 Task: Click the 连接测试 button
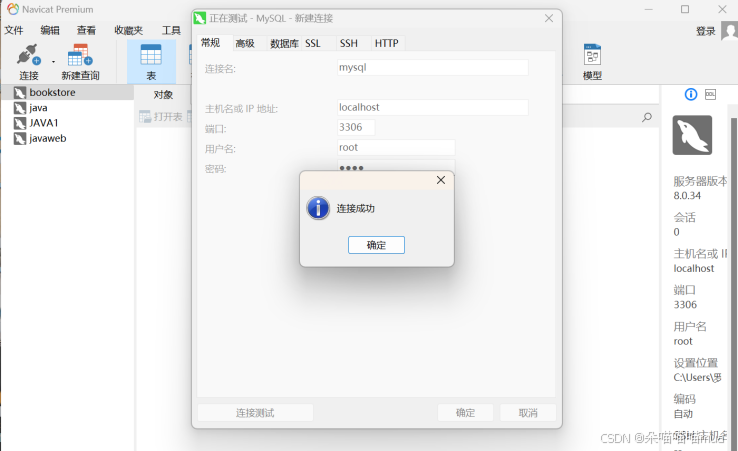point(255,413)
